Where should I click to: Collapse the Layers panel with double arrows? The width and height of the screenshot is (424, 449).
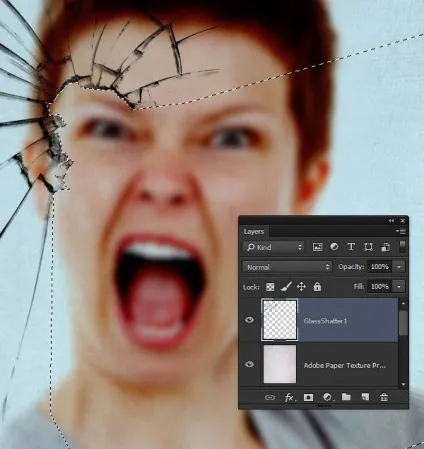[x=391, y=221]
